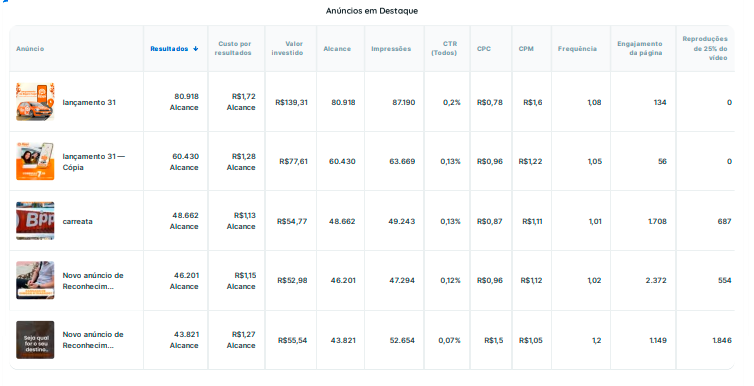The width and height of the screenshot is (754, 386).
Task: Open the dark 'Seja qual for o seu destino' thumbnail
Action: 35,340
